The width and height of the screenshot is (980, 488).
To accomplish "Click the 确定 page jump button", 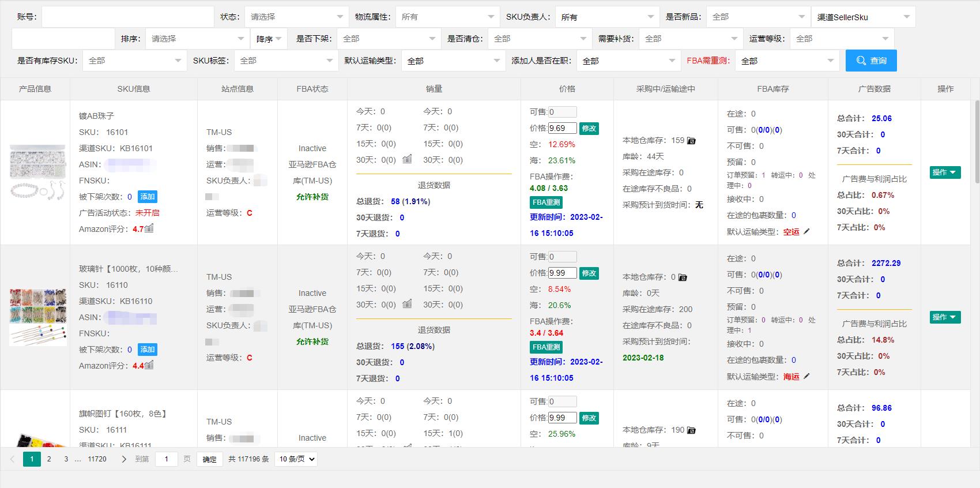I will tap(210, 459).
